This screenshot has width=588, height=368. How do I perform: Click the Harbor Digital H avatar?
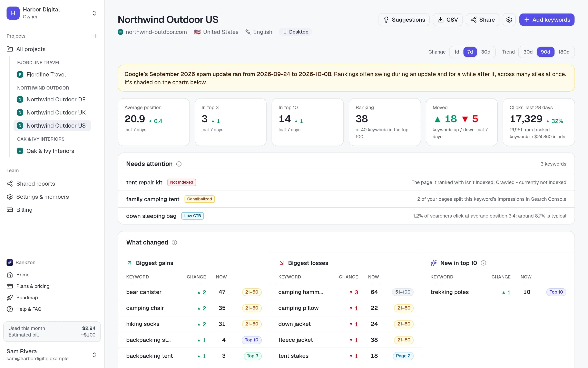click(x=13, y=13)
